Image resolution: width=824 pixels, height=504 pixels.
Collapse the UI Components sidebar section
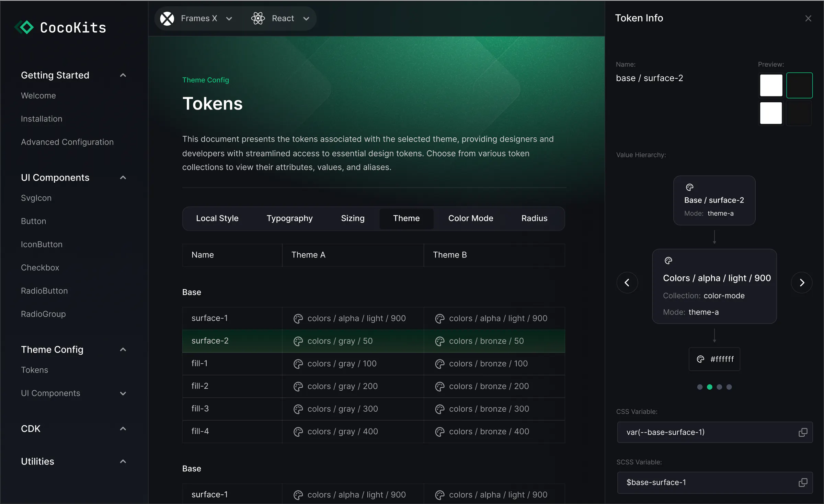click(123, 177)
